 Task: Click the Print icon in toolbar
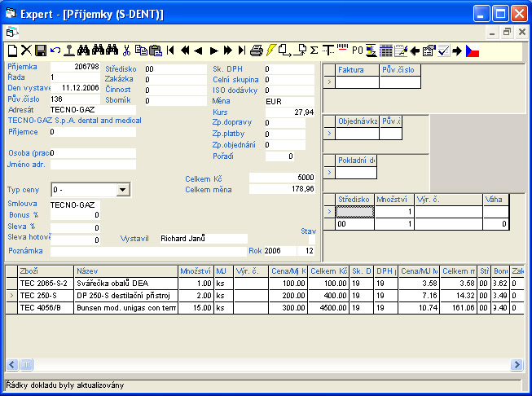click(x=257, y=51)
